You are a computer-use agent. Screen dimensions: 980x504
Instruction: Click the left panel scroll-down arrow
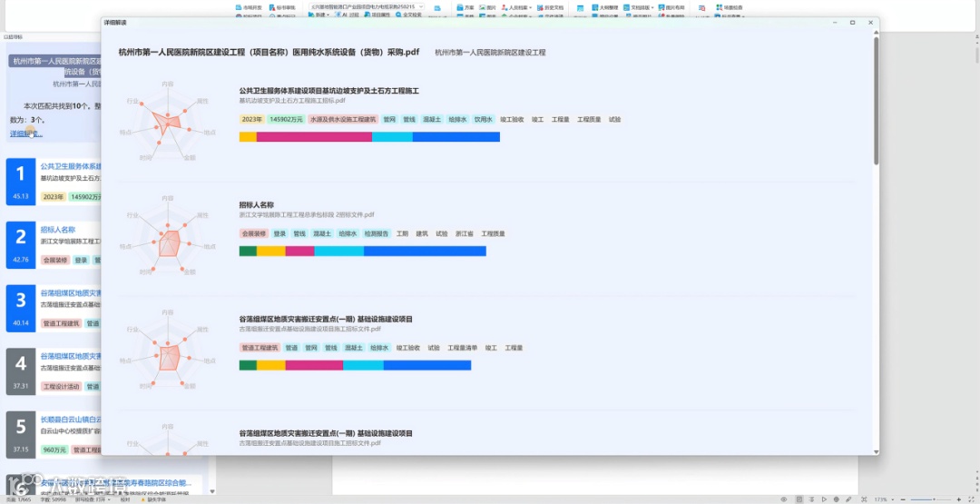coord(211,491)
